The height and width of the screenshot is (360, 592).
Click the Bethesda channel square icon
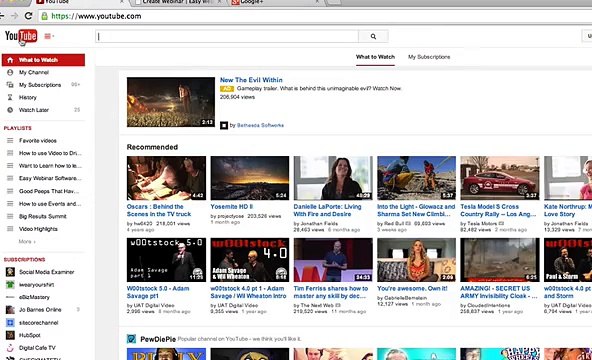224,125
